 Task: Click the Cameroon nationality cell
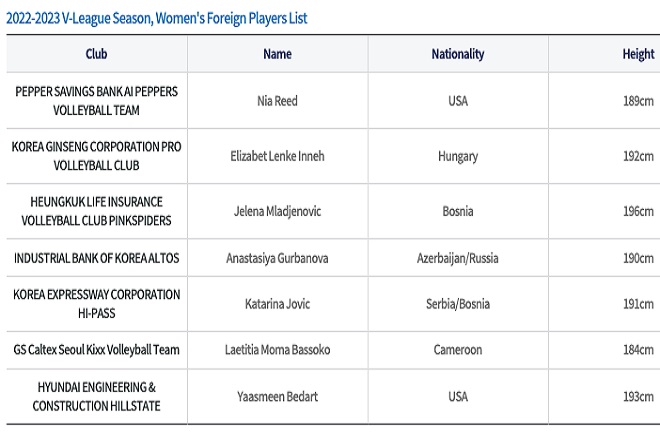click(458, 350)
